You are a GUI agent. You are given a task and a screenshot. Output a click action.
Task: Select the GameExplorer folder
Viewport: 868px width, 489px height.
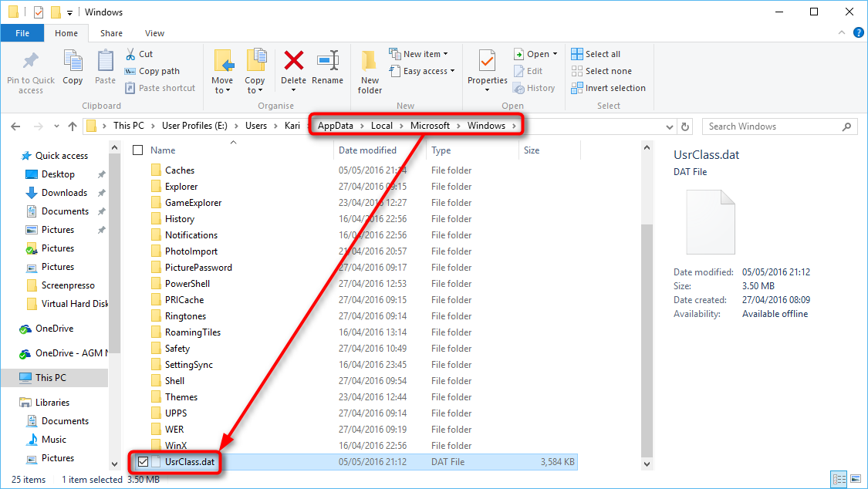[x=193, y=203]
